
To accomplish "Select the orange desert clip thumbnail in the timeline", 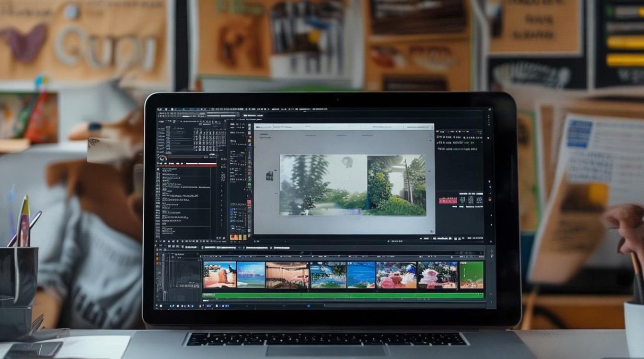I will pyautogui.click(x=219, y=275).
